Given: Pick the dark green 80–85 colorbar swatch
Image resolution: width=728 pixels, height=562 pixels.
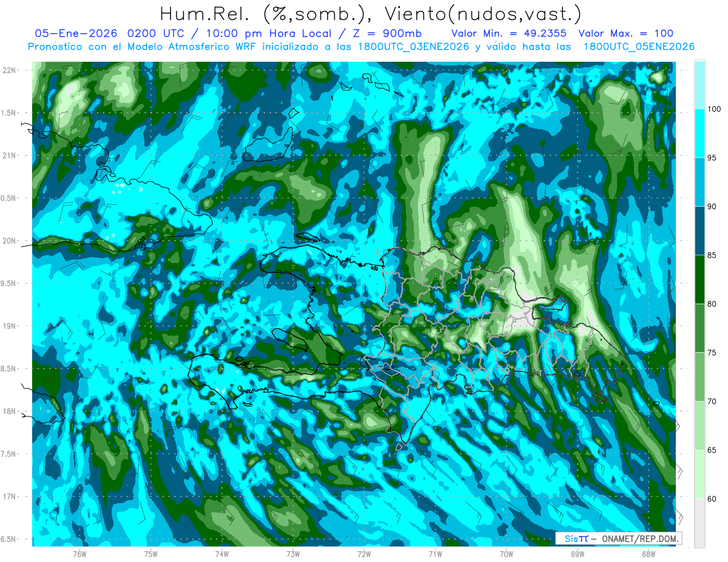Looking at the screenshot, I should 699,279.
